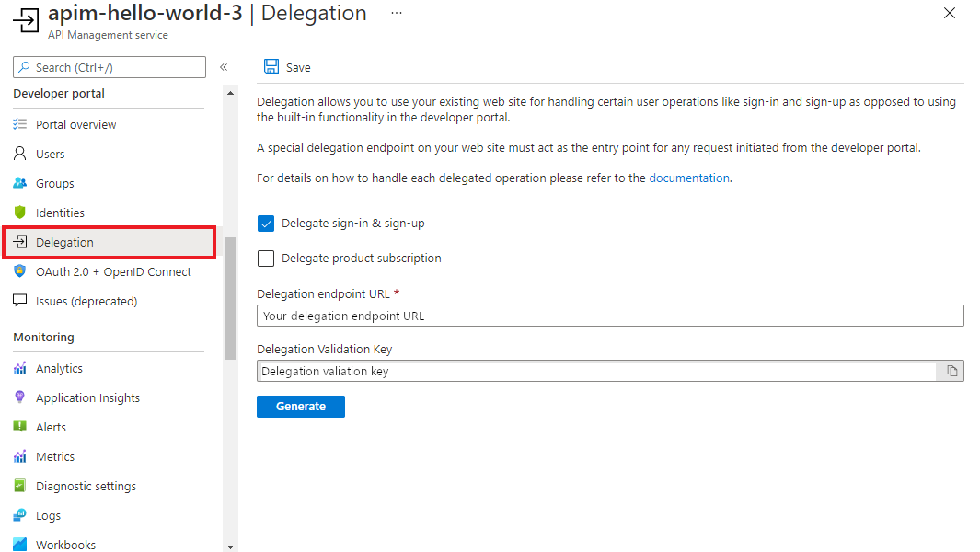Viewport: 980px width, 552px height.
Task: Click the Generate button
Action: click(x=301, y=407)
